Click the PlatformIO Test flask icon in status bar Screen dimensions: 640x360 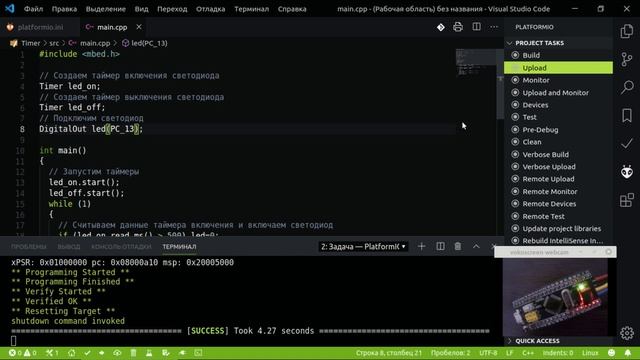click(149, 353)
